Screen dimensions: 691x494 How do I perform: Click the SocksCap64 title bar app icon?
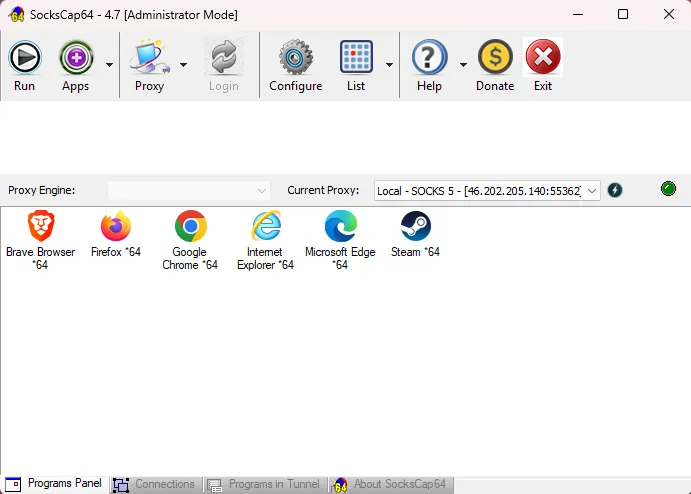pyautogui.click(x=16, y=15)
